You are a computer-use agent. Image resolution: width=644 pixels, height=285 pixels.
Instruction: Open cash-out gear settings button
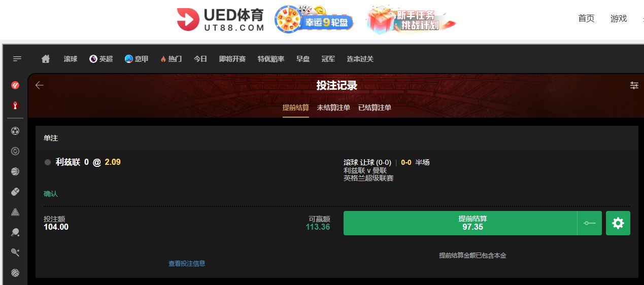(x=618, y=223)
